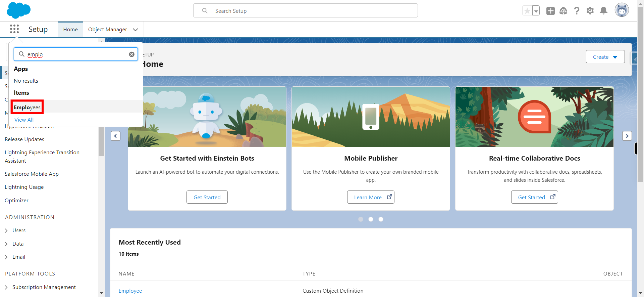The image size is (644, 297).
Task: Select the first carousel page dot
Action: tap(361, 219)
